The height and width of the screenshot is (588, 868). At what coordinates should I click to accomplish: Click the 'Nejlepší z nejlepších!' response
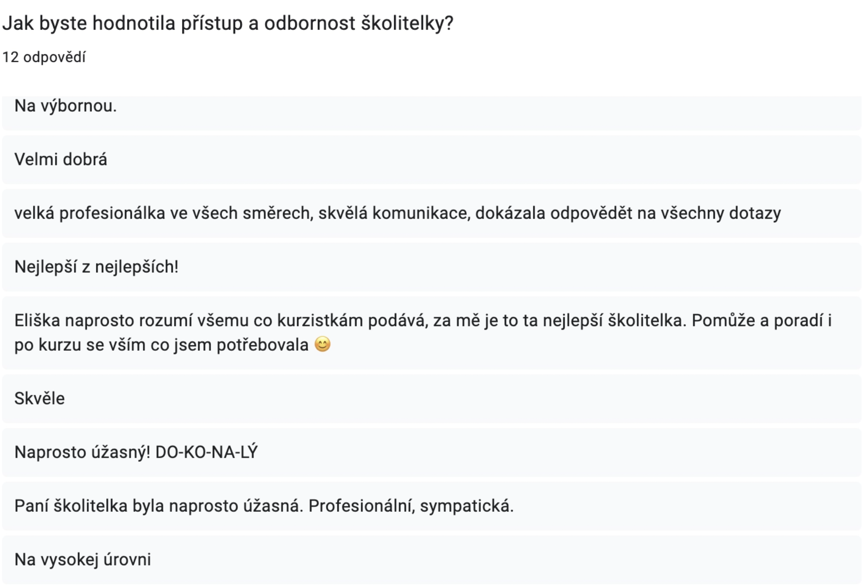[x=432, y=267]
